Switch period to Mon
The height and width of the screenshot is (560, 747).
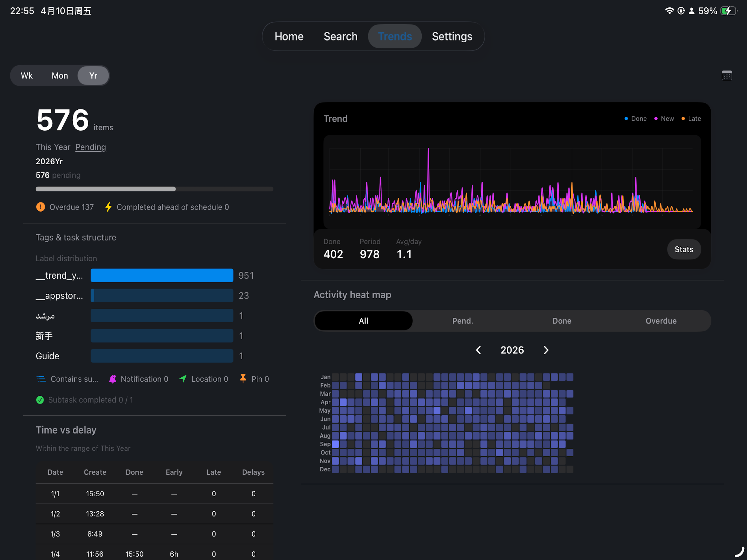(60, 76)
